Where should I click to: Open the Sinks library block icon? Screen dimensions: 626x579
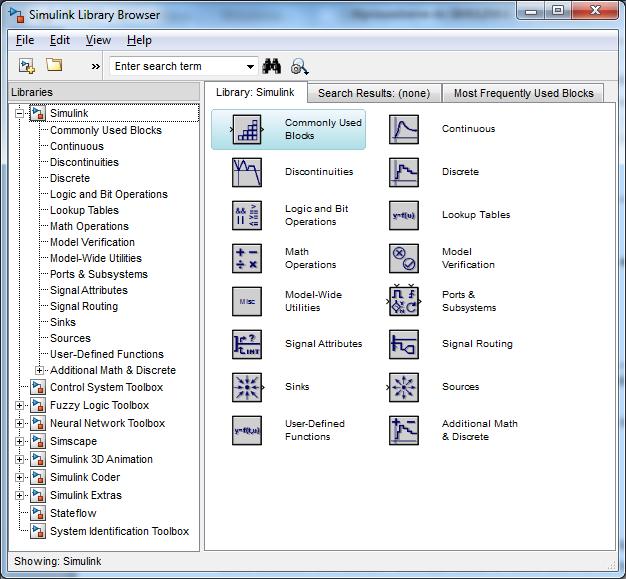[247, 387]
